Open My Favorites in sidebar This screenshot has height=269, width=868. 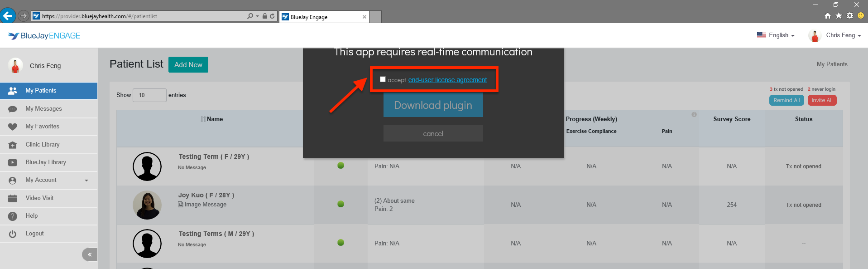click(49, 127)
